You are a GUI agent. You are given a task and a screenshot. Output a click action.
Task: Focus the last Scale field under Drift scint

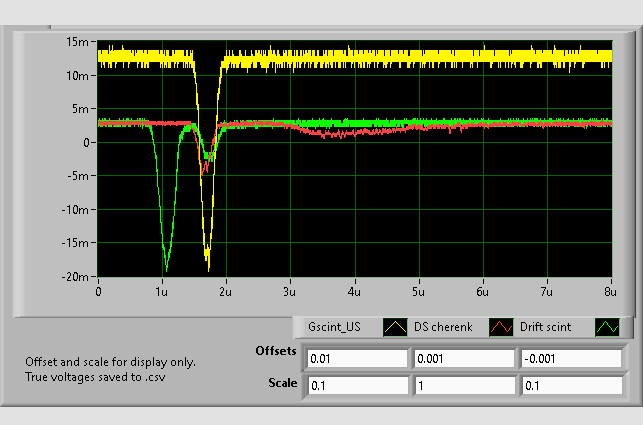pos(569,384)
